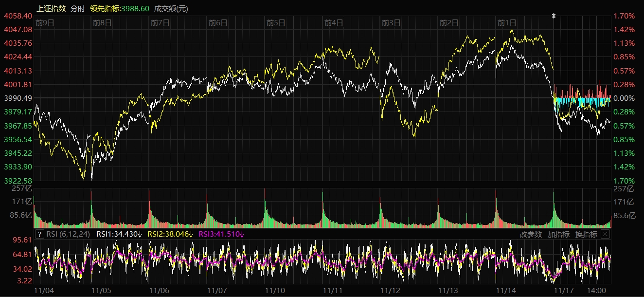Close the RSI indicator panel
The height and width of the screenshot is (297, 644).
point(605,234)
